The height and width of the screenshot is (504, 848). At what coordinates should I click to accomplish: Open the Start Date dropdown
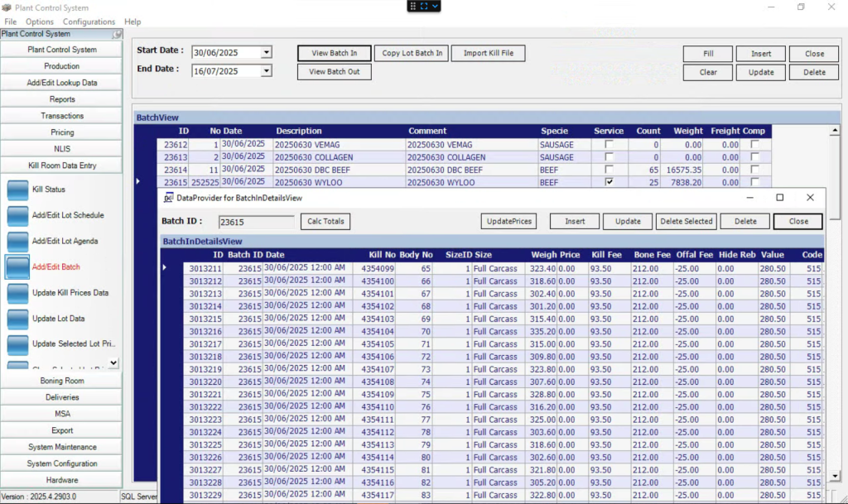[x=266, y=52]
